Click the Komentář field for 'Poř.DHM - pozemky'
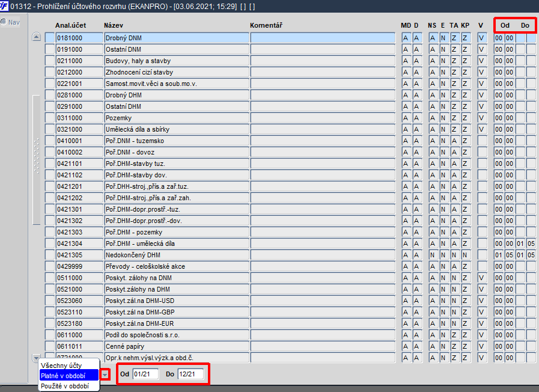Screen dimensions: 539x392 [x=323, y=232]
